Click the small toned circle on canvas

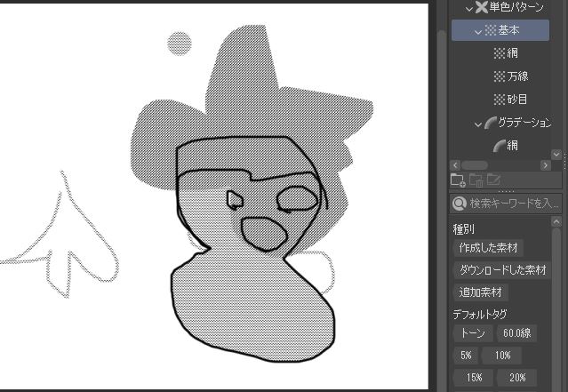tap(180, 44)
